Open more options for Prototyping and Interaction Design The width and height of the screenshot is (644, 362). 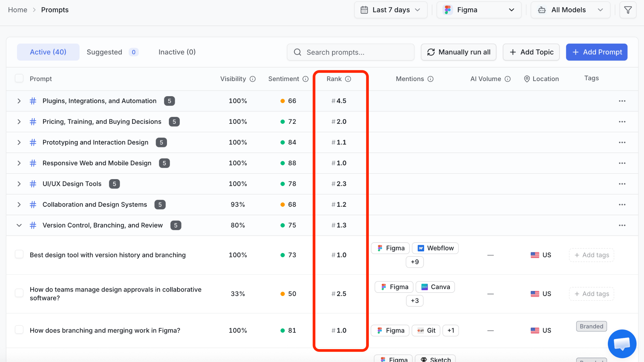622,142
